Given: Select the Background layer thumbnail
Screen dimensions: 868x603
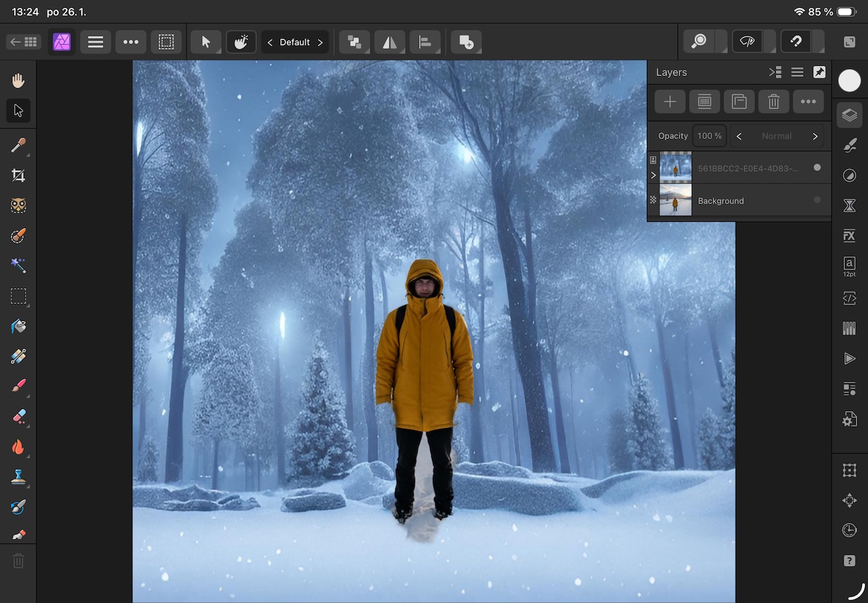Looking at the screenshot, I should 675,200.
